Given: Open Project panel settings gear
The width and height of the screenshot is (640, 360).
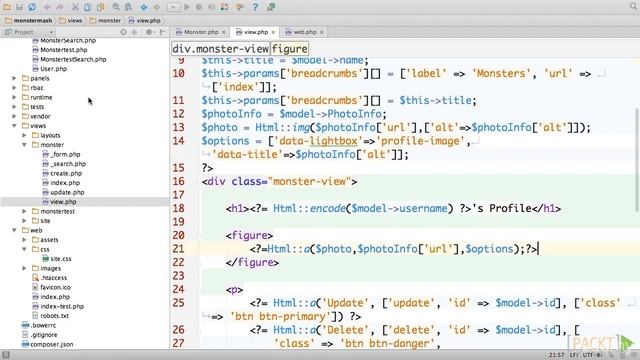Looking at the screenshot, I should pos(149,32).
